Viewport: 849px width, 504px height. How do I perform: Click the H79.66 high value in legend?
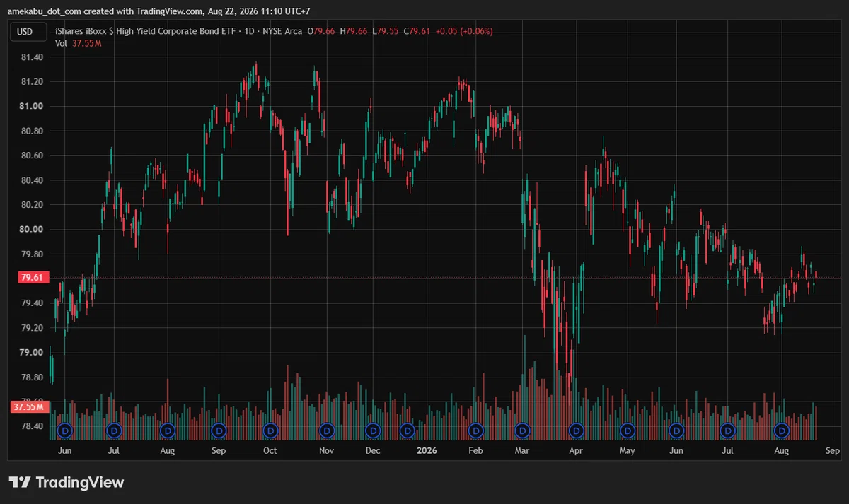tap(354, 31)
